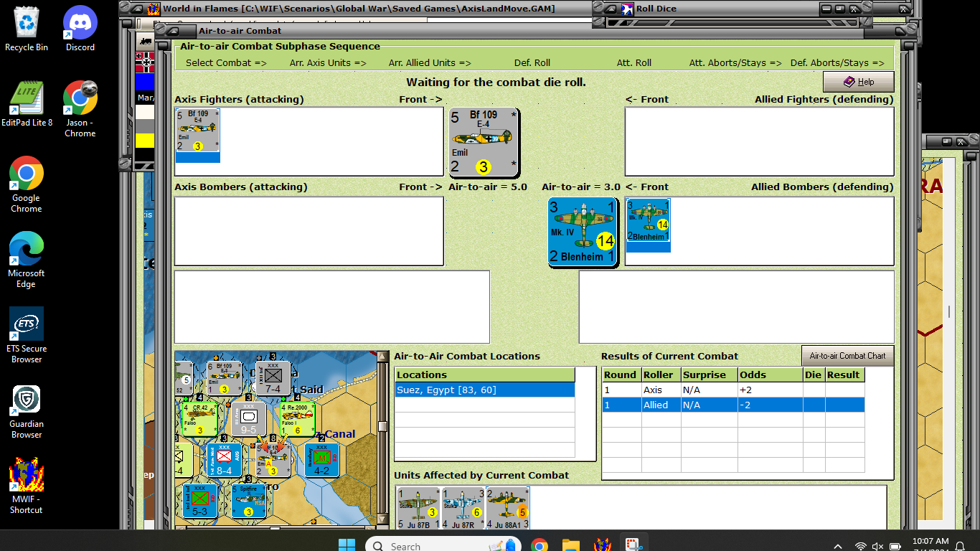Image resolution: width=980 pixels, height=551 pixels.
Task: Select the Axis row in combat results
Action: coord(733,390)
